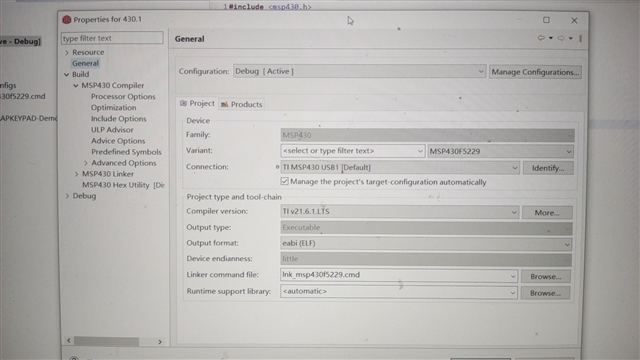640x360 pixels.
Task: Select Optimization in the tree
Action: point(113,108)
